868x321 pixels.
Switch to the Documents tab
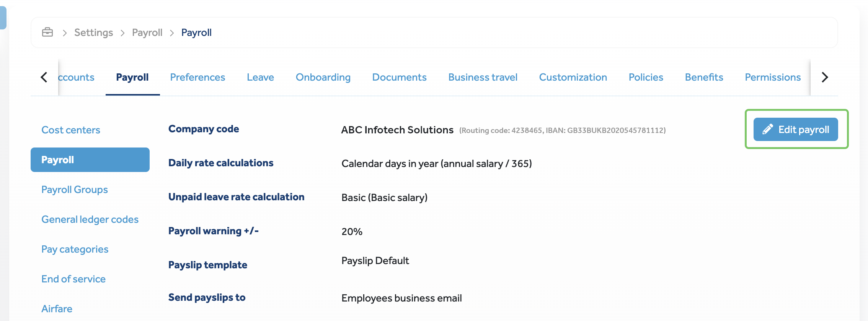399,77
